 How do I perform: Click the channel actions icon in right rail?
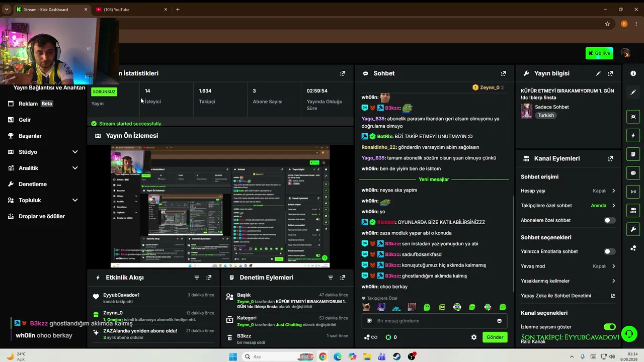(x=633, y=210)
